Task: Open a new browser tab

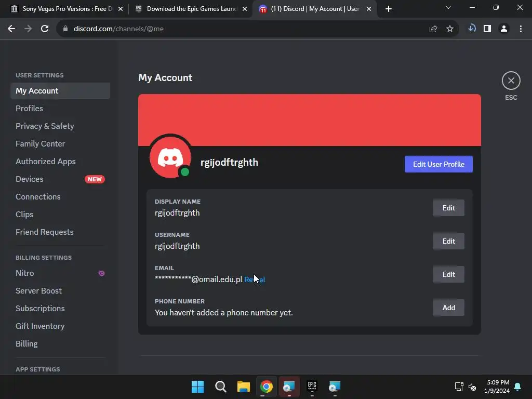Action: [x=389, y=9]
